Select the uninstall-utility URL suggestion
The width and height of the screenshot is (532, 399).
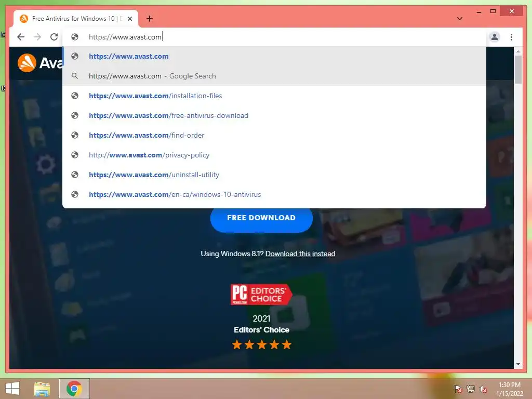coord(274,175)
